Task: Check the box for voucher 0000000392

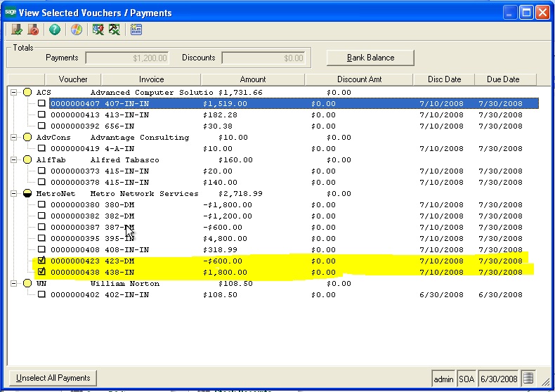Action: click(41, 126)
